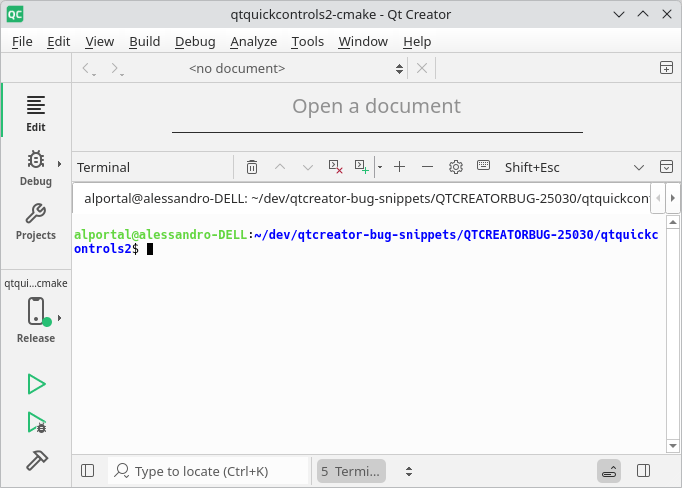Run the project with the green arrow
Screen dimensions: 682x488
(37, 384)
